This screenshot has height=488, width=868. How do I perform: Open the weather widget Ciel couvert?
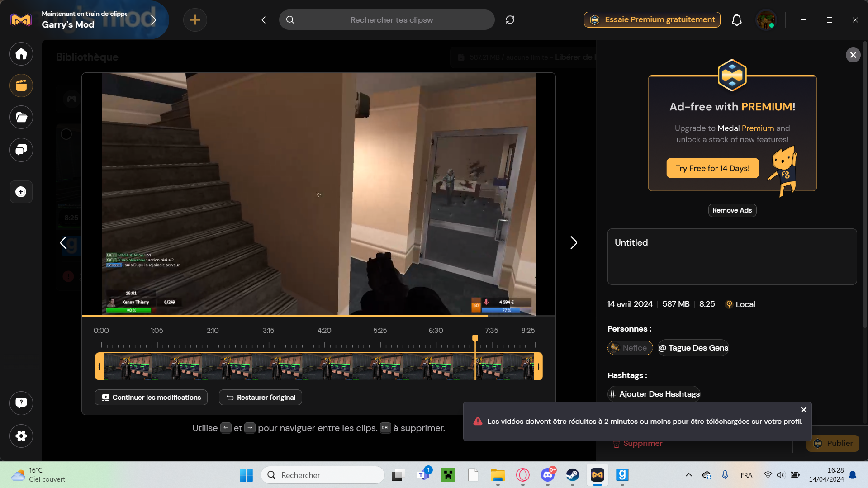pyautogui.click(x=38, y=475)
